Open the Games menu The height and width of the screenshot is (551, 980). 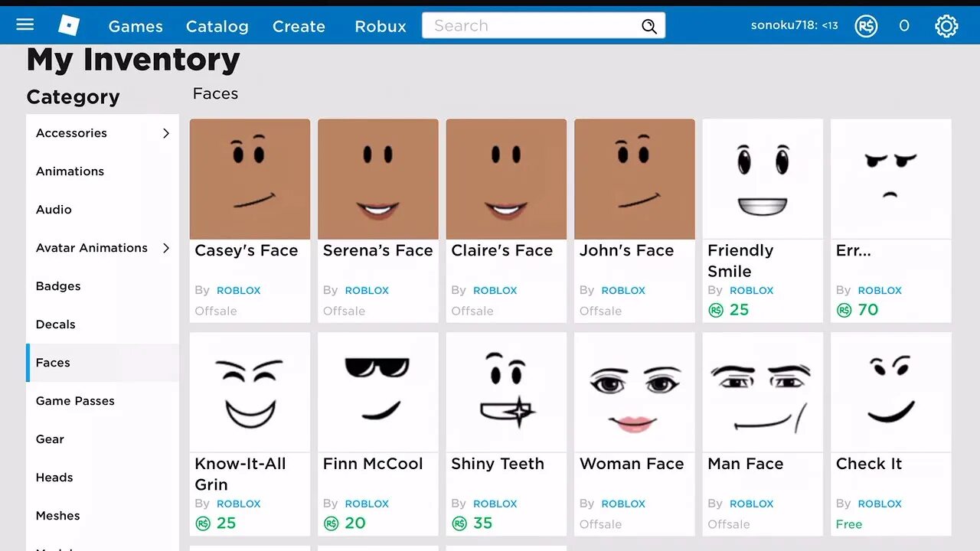point(136,26)
